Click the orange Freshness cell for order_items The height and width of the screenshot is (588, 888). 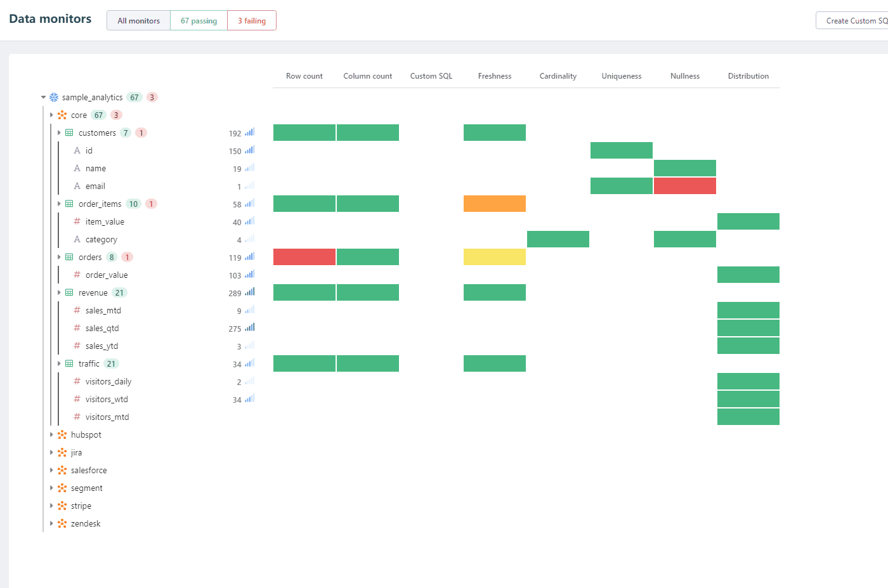click(x=495, y=204)
